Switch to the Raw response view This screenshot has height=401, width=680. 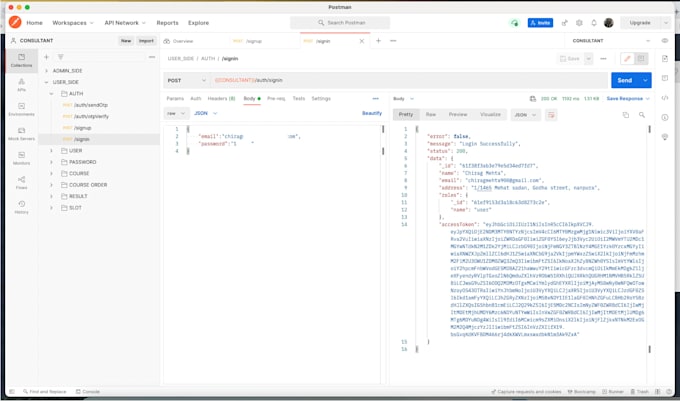click(431, 114)
